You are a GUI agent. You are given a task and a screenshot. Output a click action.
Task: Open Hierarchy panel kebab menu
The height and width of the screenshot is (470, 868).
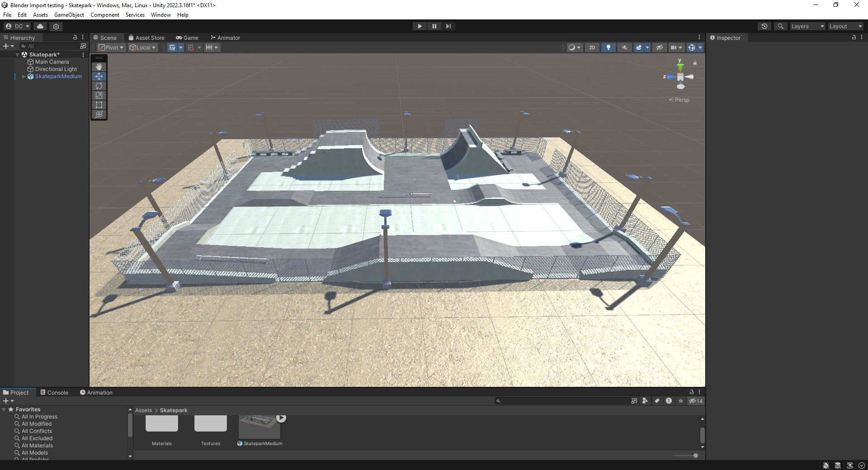click(83, 38)
